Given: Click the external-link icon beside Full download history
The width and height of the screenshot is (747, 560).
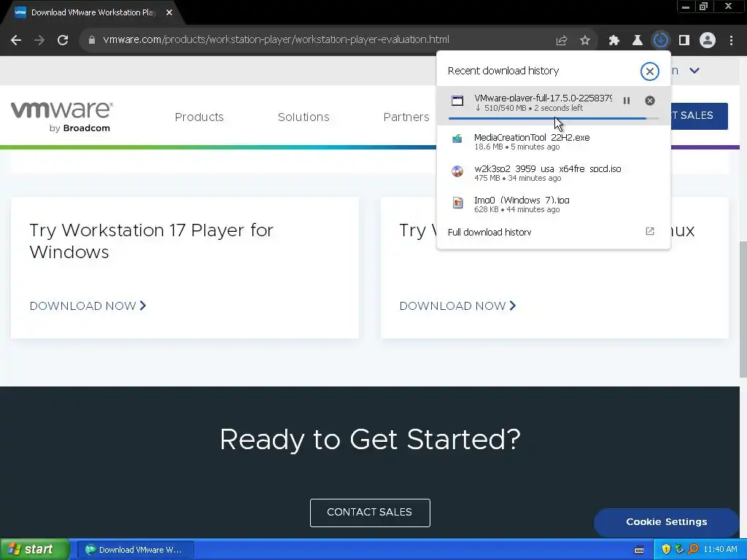Looking at the screenshot, I should 650,231.
